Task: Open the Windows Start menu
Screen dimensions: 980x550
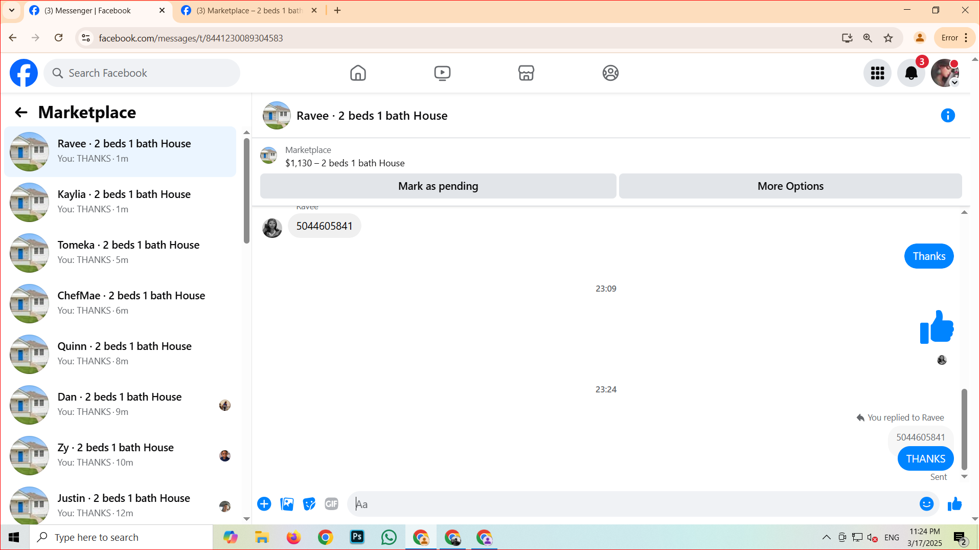Action: pos(14,537)
